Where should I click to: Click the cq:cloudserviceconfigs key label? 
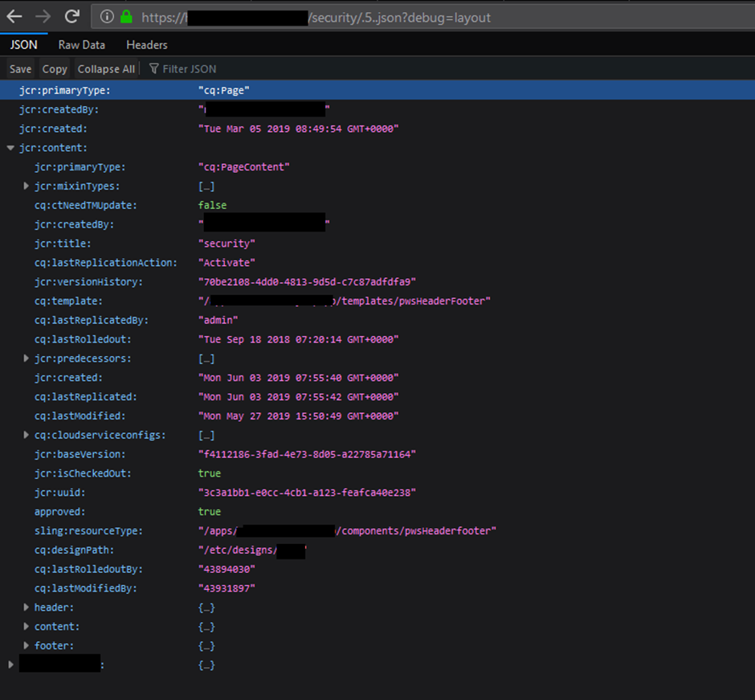point(100,435)
